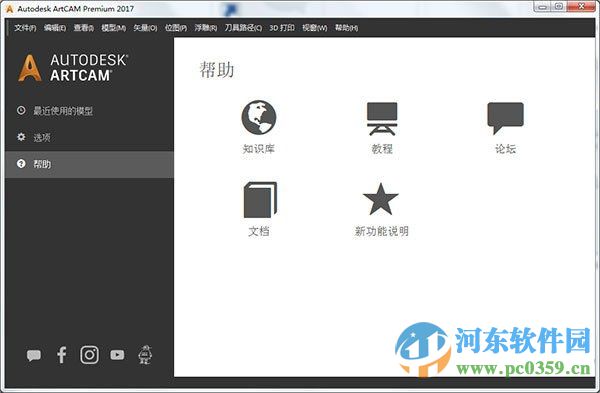This screenshot has width=600, height=393.
Task: Click the Autodesk ArtCAM logo
Action: pyautogui.click(x=73, y=68)
